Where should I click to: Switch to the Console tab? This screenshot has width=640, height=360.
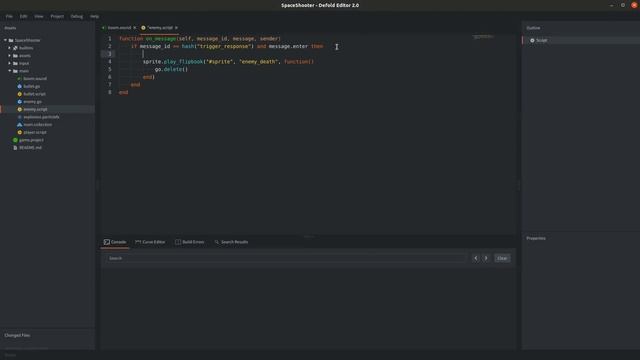[x=115, y=242]
